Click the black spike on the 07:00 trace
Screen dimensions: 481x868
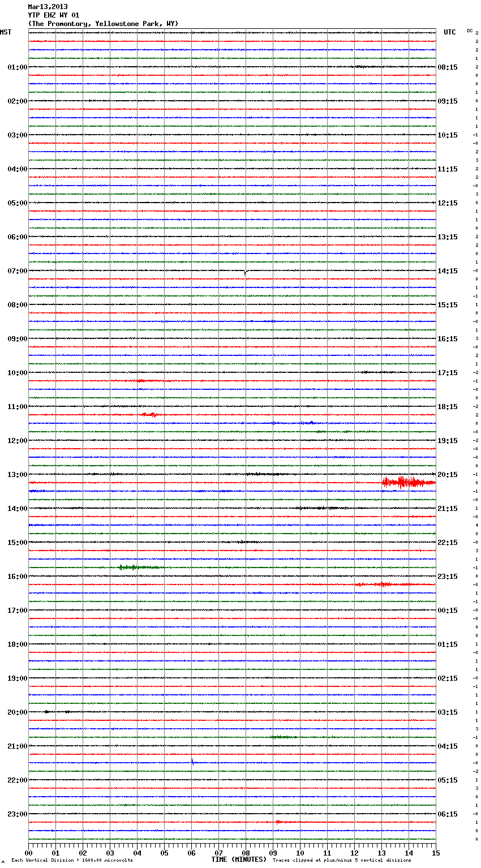pos(245,272)
